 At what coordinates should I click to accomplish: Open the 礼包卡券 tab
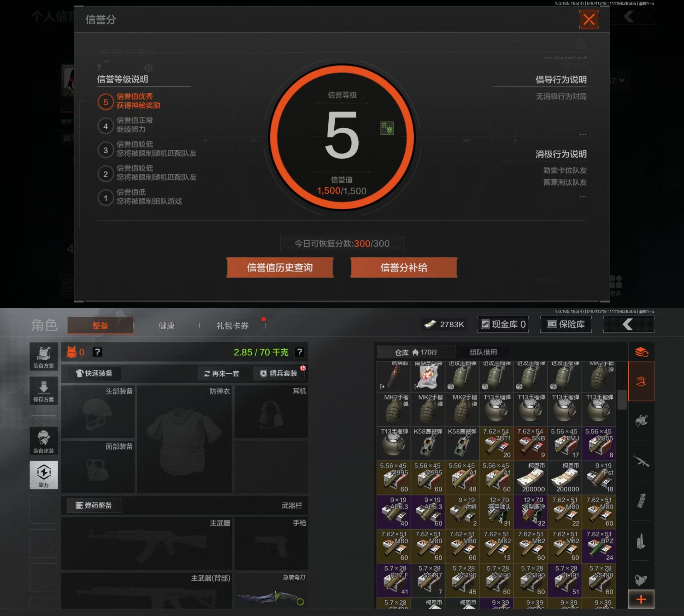coord(232,326)
